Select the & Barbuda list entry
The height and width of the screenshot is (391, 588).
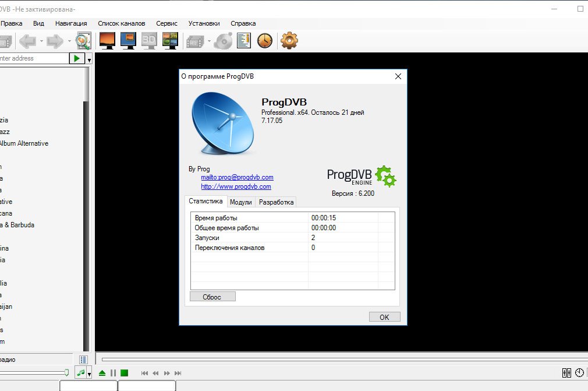pos(17,225)
